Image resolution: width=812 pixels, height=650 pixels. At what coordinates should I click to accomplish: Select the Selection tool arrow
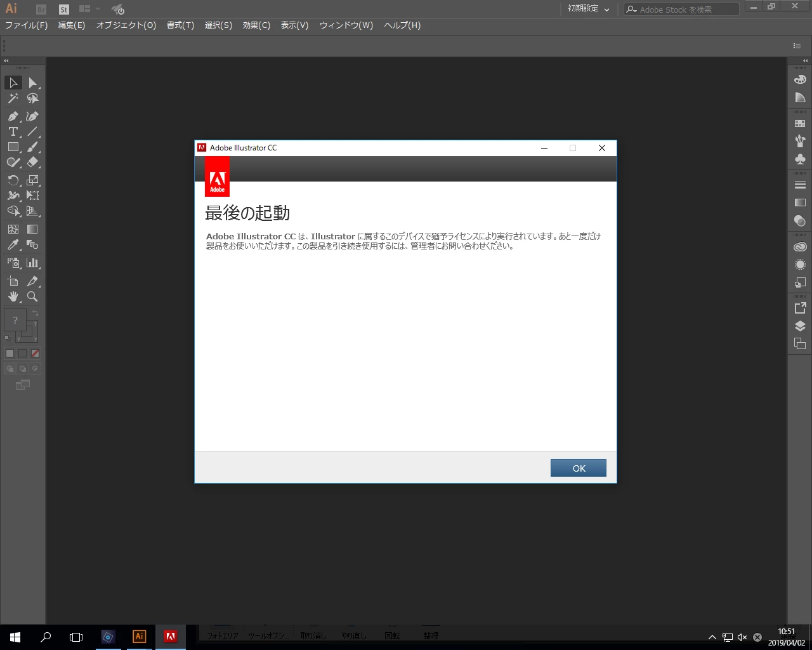click(x=13, y=83)
